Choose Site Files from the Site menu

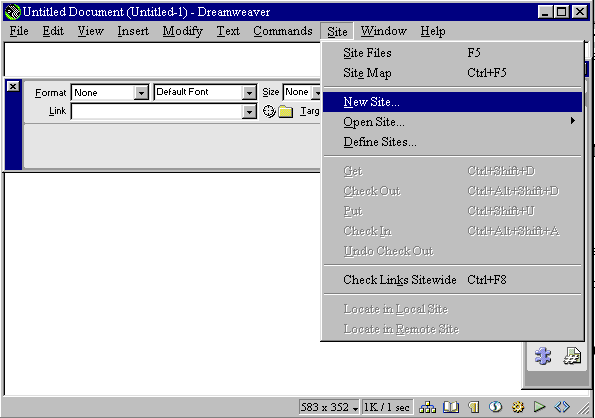coord(452,53)
